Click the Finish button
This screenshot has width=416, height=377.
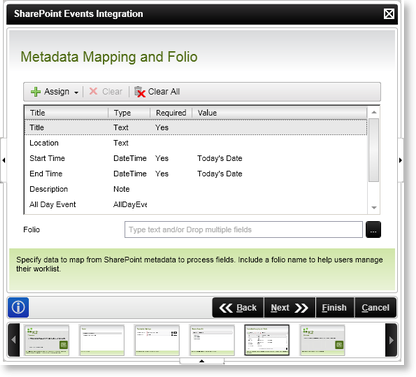[x=335, y=308]
